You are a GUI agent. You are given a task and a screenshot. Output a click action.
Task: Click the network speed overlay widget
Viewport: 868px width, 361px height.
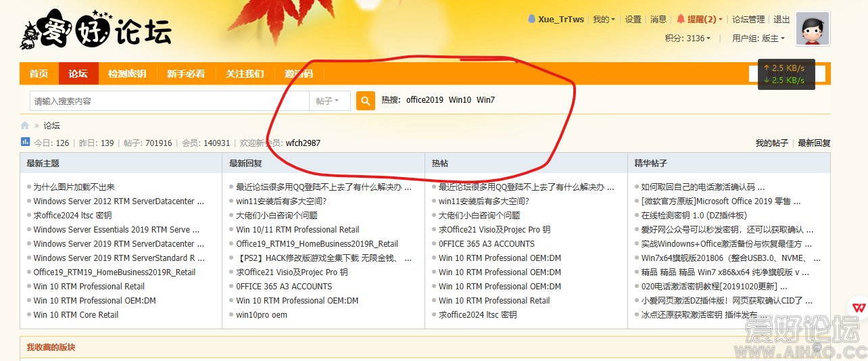[x=788, y=74]
